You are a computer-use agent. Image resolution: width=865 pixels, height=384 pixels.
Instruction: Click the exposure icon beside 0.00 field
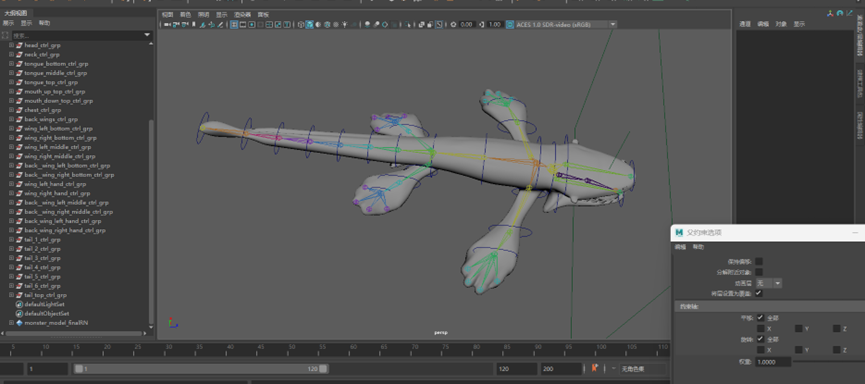[453, 24]
